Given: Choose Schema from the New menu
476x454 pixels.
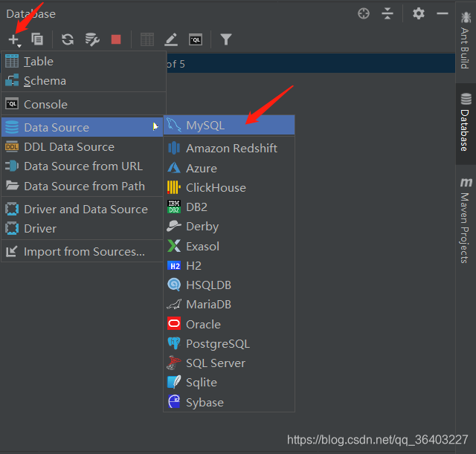Looking at the screenshot, I should tap(84, 81).
